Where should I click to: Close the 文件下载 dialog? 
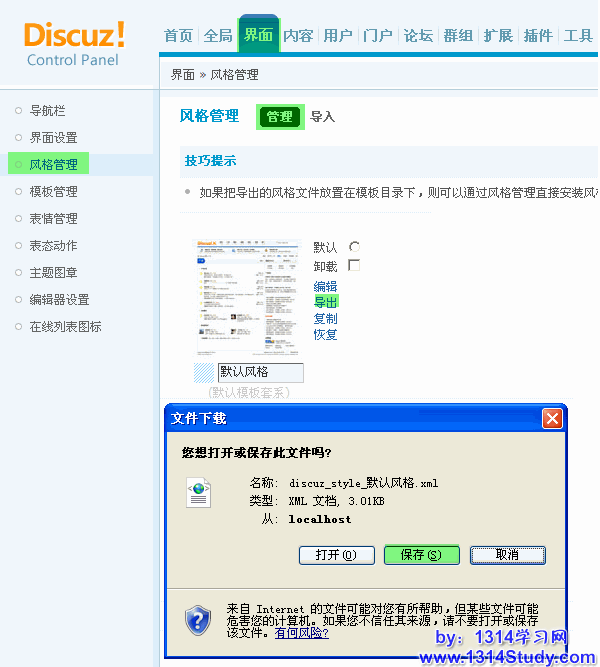(551, 418)
